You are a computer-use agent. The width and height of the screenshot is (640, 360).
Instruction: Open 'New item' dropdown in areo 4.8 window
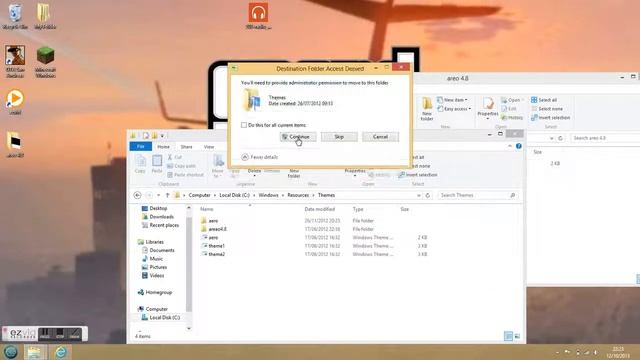(452, 100)
